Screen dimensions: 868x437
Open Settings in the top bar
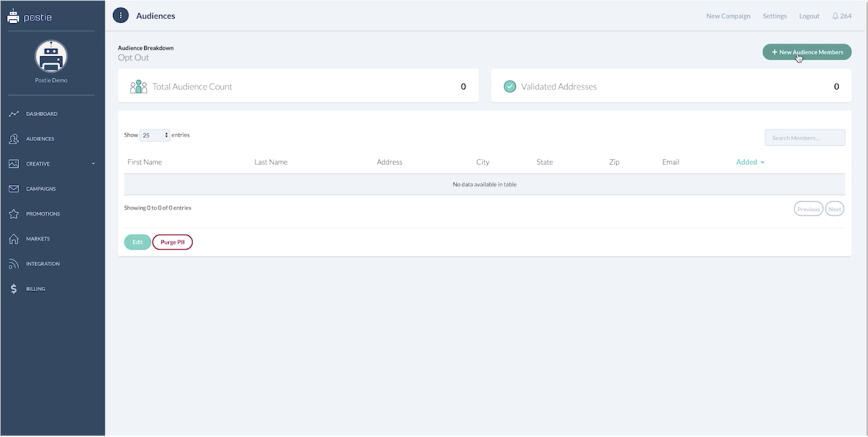[x=774, y=16]
